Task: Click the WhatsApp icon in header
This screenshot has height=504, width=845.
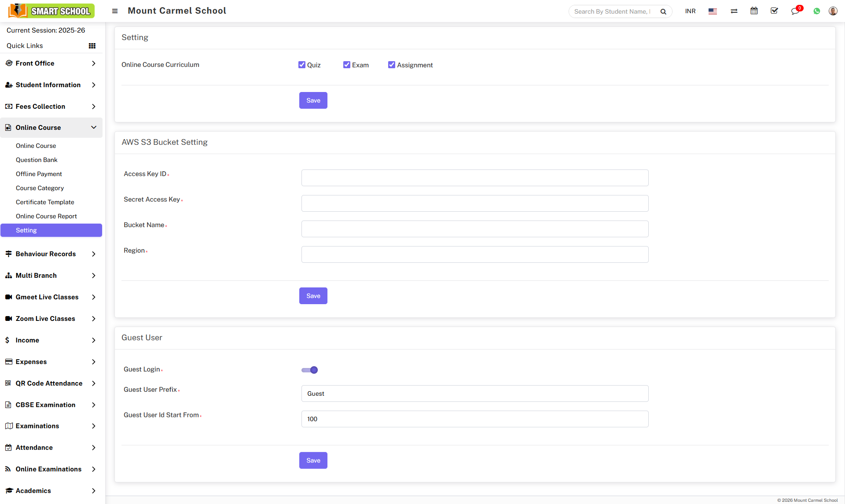Action: [x=817, y=11]
